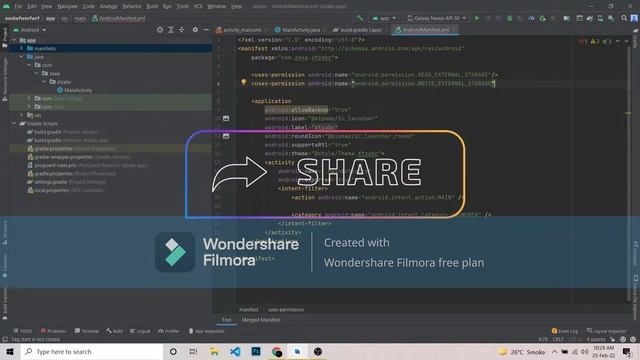The height and width of the screenshot is (360, 640).
Task: Open Photoshop on taskbar
Action: click(256, 351)
